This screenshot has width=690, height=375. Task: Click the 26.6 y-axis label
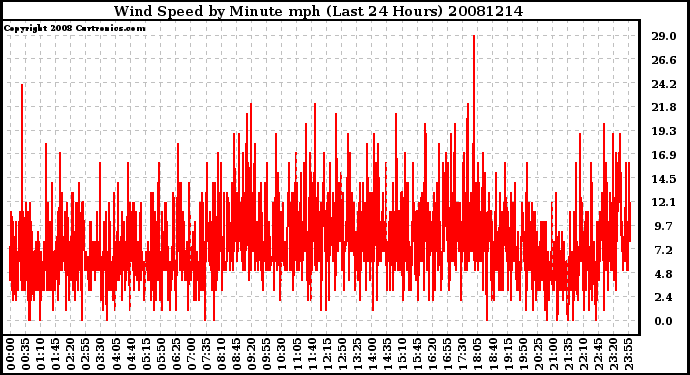(x=664, y=60)
